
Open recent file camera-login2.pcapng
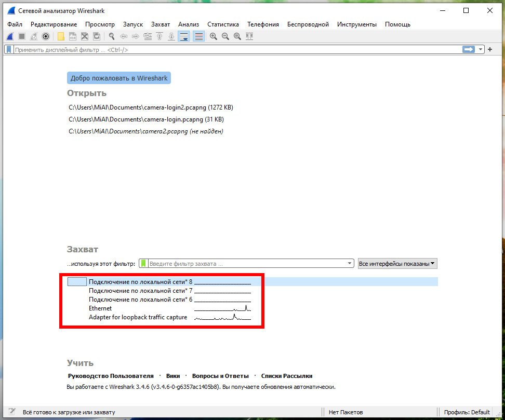pos(151,107)
